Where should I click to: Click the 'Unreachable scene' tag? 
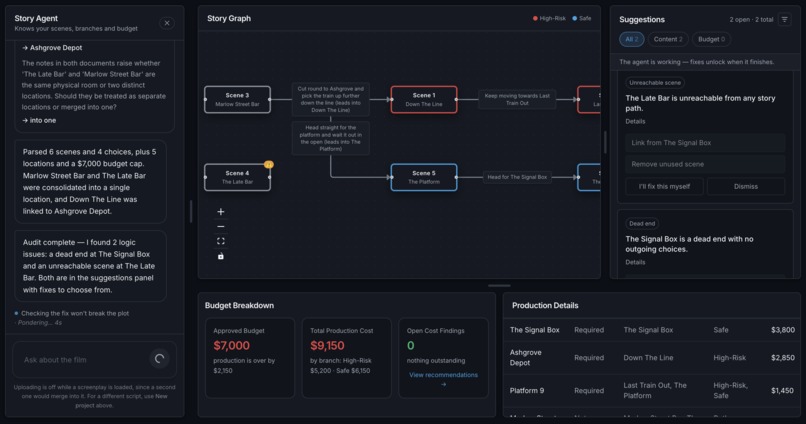pyautogui.click(x=655, y=83)
